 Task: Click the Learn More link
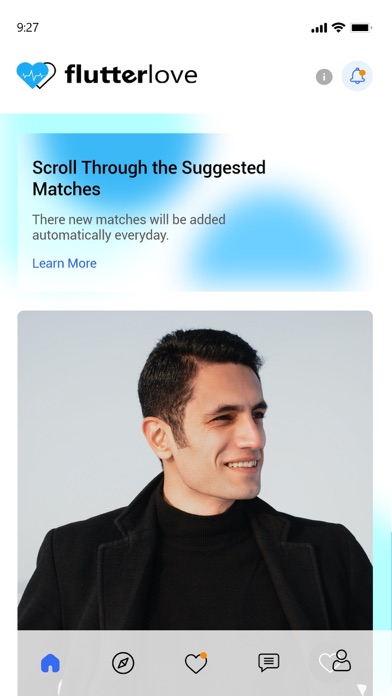pyautogui.click(x=64, y=263)
